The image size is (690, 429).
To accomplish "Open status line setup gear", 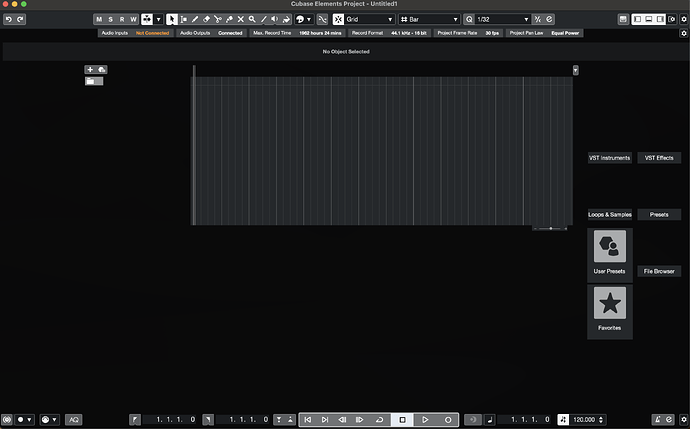I will tap(684, 33).
